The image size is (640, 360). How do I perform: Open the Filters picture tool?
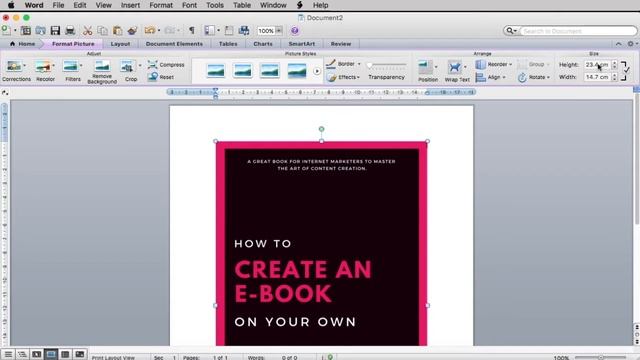coord(73,71)
